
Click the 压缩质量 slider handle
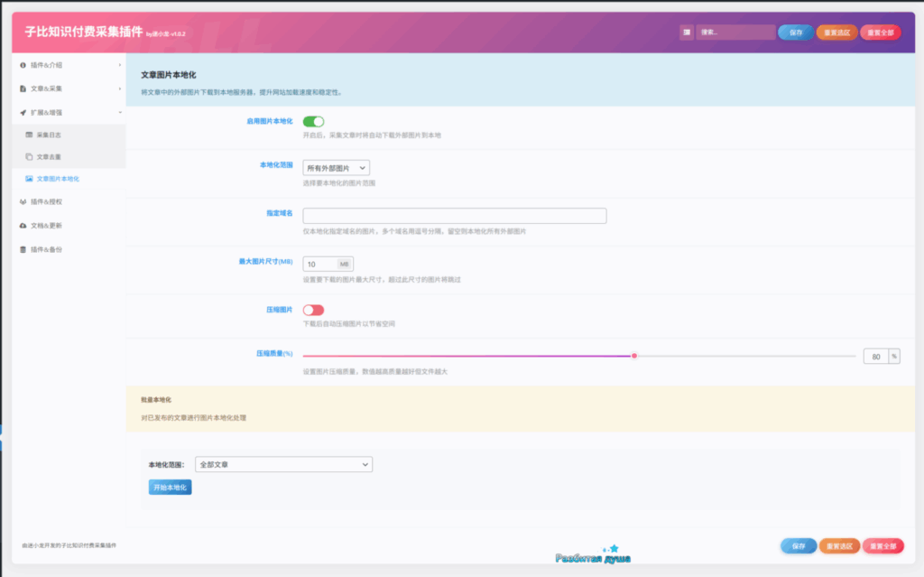pos(634,356)
